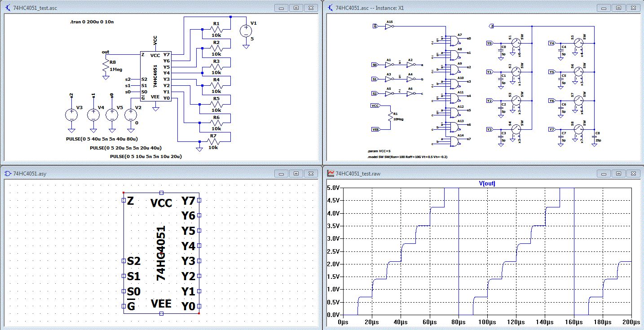Maximize the 74HC4051_test.raw waveform window
This screenshot has width=644, height=330.
[x=618, y=173]
